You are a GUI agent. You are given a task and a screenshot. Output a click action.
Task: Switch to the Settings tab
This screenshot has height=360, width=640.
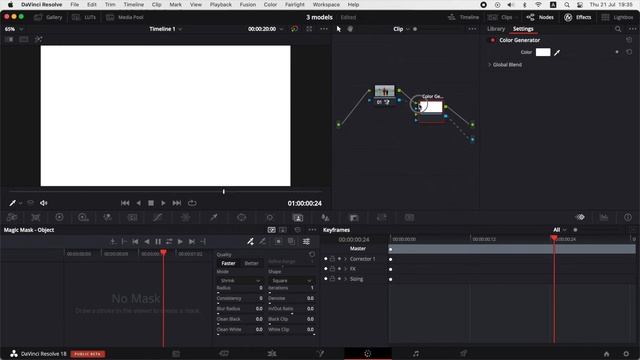click(x=523, y=29)
